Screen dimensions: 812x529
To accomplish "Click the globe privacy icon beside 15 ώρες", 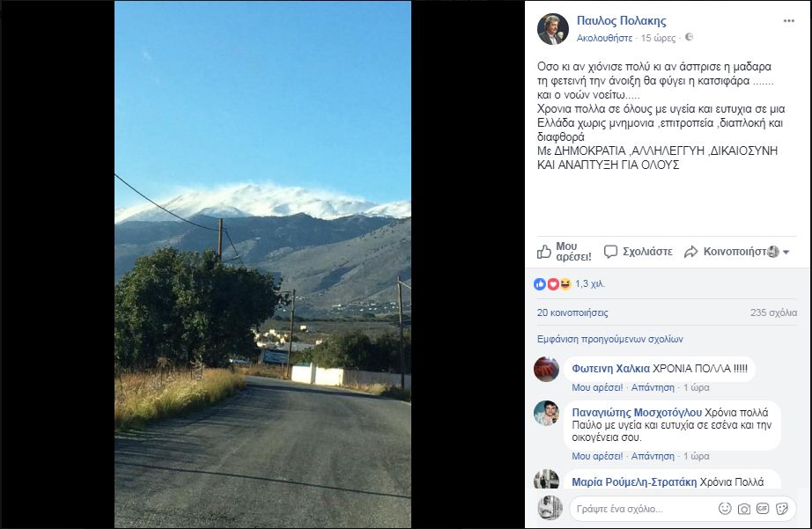I will click(690, 37).
